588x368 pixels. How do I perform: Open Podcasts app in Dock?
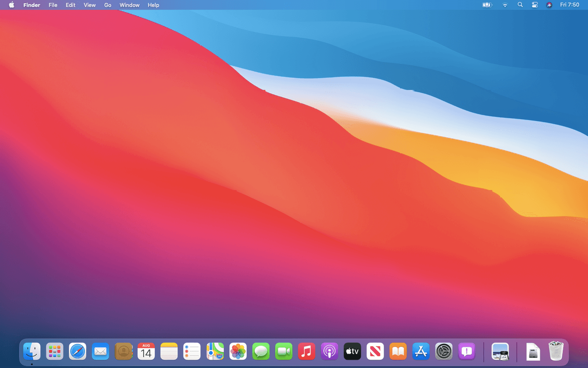tap(329, 352)
